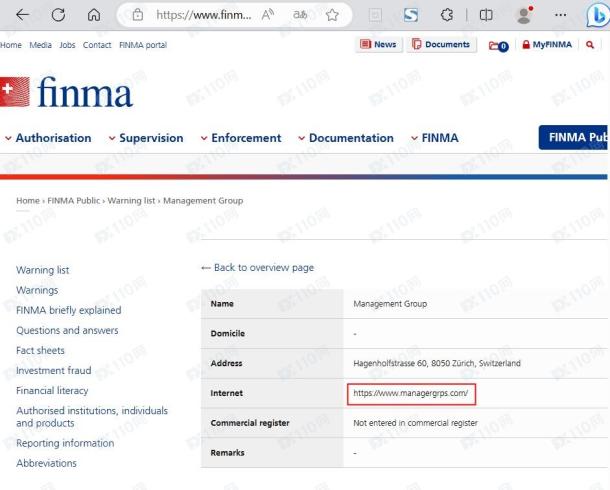610x490 pixels.
Task: Reload the page with the refresh icon
Action: coord(58,15)
